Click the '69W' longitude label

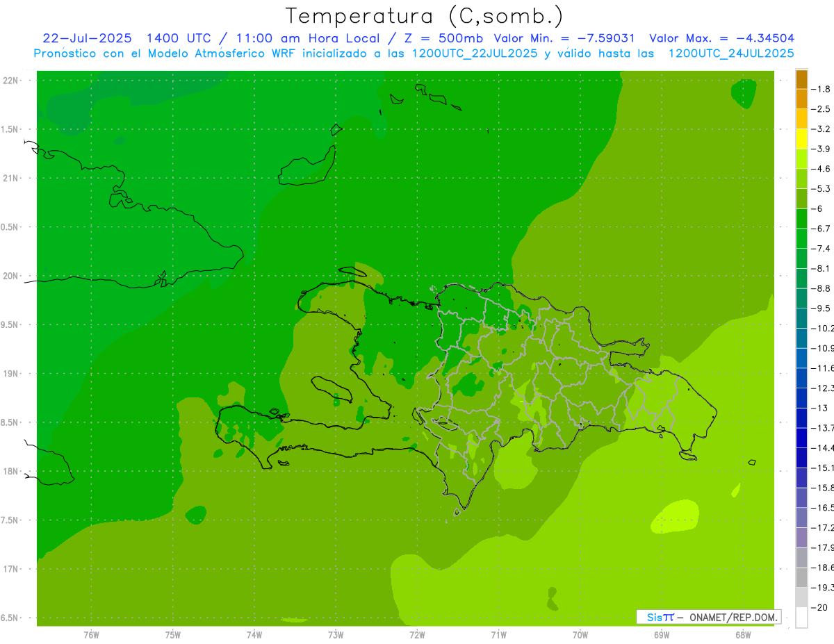pyautogui.click(x=662, y=634)
